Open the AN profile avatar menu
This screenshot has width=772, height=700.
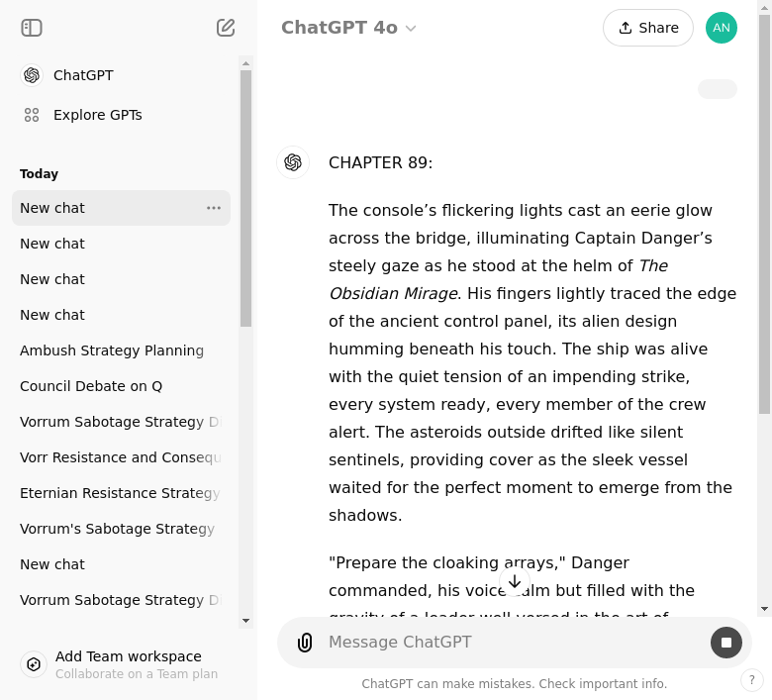pos(721,28)
